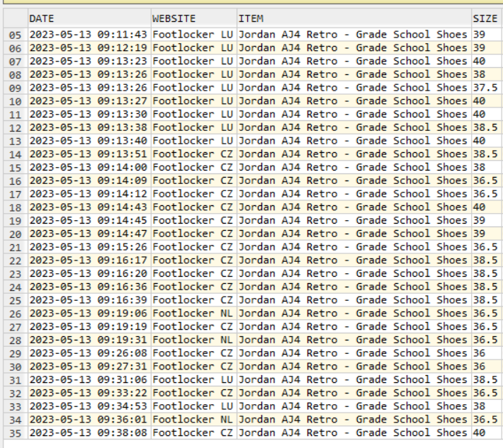Click Footlocker CZ in row 14
This screenshot has height=448, width=503.
coord(193,154)
